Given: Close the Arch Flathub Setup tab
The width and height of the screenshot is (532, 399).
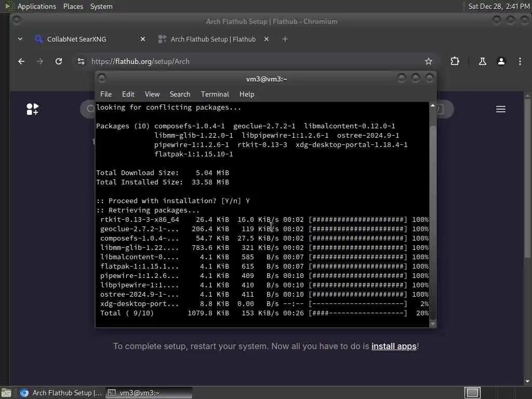Looking at the screenshot, I should 267,39.
